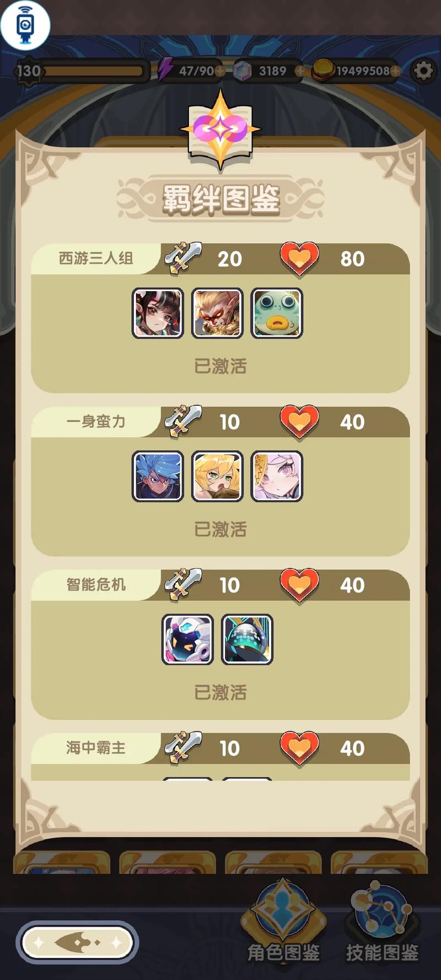Screen dimensions: 441x980
Task: Switch to the 角色图鉴 tab
Action: tap(283, 921)
